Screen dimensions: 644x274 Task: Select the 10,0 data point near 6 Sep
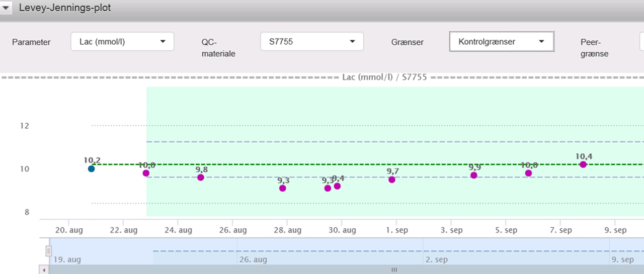[x=528, y=173]
